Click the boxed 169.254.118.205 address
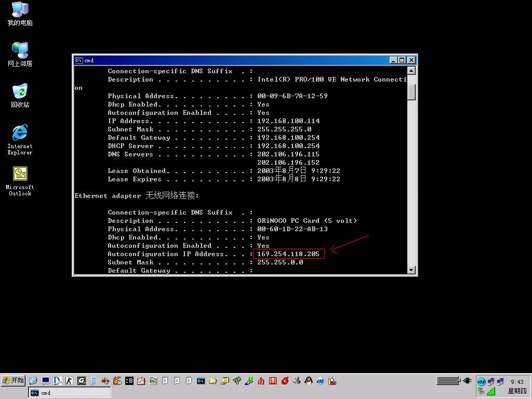532x399 pixels. pyautogui.click(x=288, y=254)
